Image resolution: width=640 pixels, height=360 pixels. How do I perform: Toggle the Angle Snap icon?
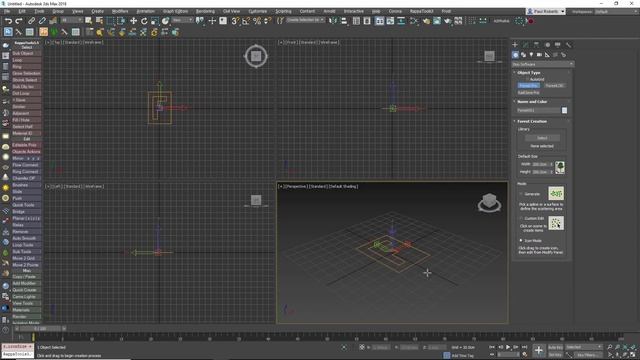click(x=246, y=20)
